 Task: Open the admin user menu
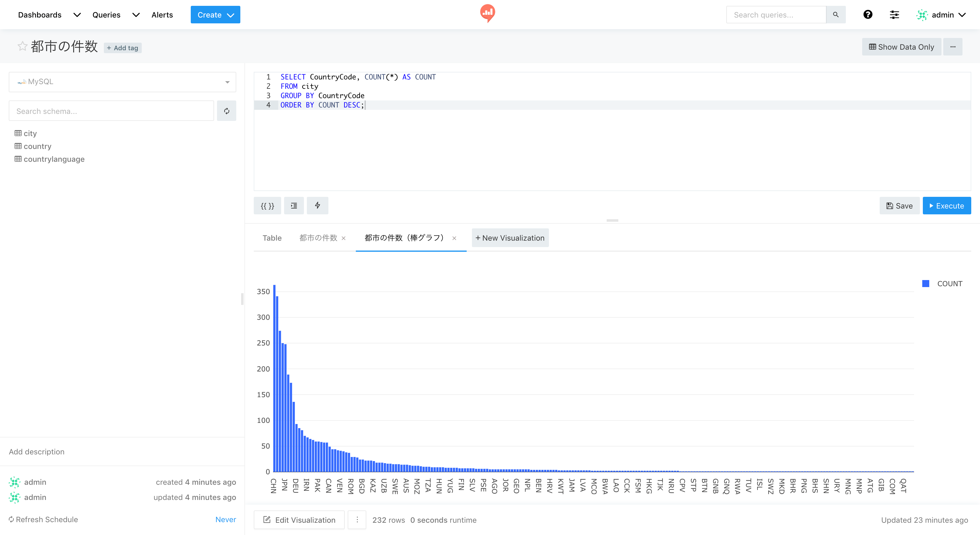(941, 15)
